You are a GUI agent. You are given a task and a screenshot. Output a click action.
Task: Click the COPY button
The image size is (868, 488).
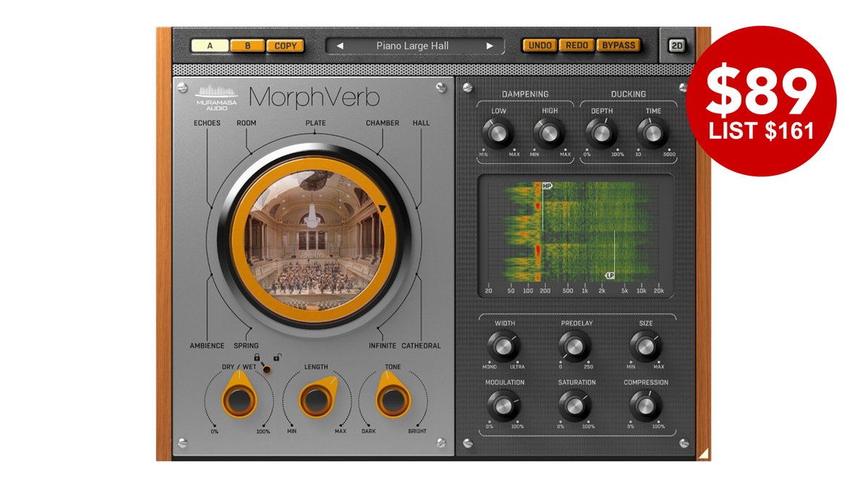[286, 46]
